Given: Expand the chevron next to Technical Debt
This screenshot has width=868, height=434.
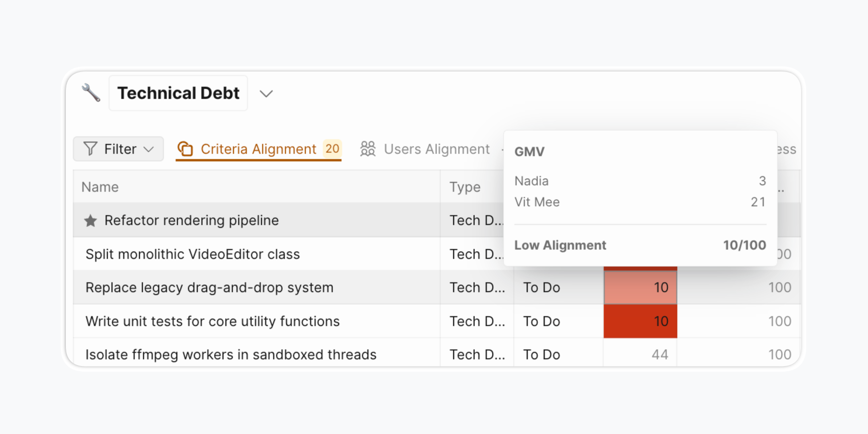Looking at the screenshot, I should pyautogui.click(x=266, y=93).
